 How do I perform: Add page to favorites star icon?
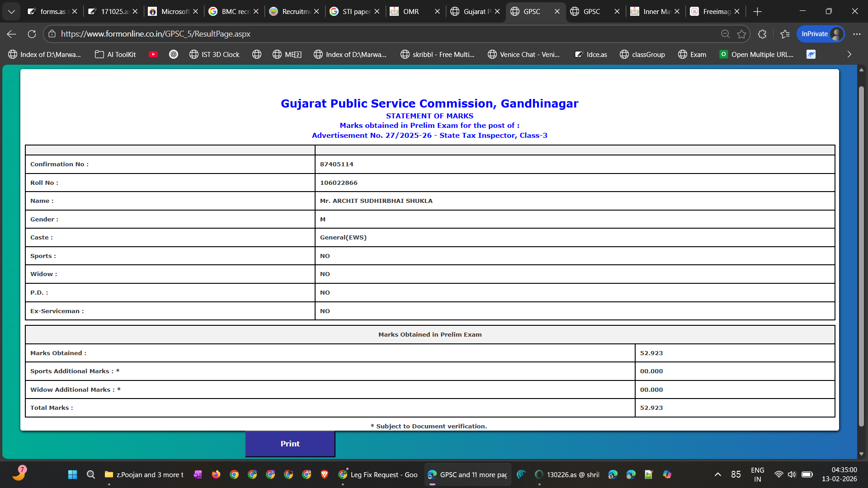point(741,34)
